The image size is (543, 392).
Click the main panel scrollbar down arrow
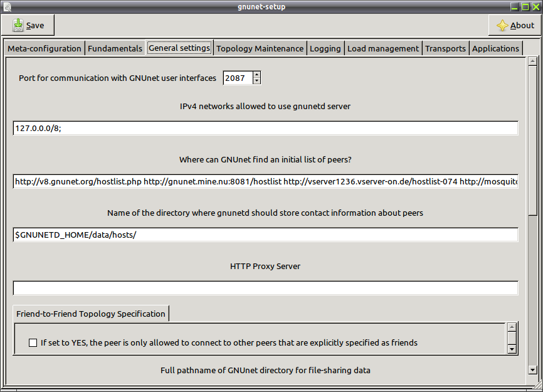pyautogui.click(x=532, y=370)
